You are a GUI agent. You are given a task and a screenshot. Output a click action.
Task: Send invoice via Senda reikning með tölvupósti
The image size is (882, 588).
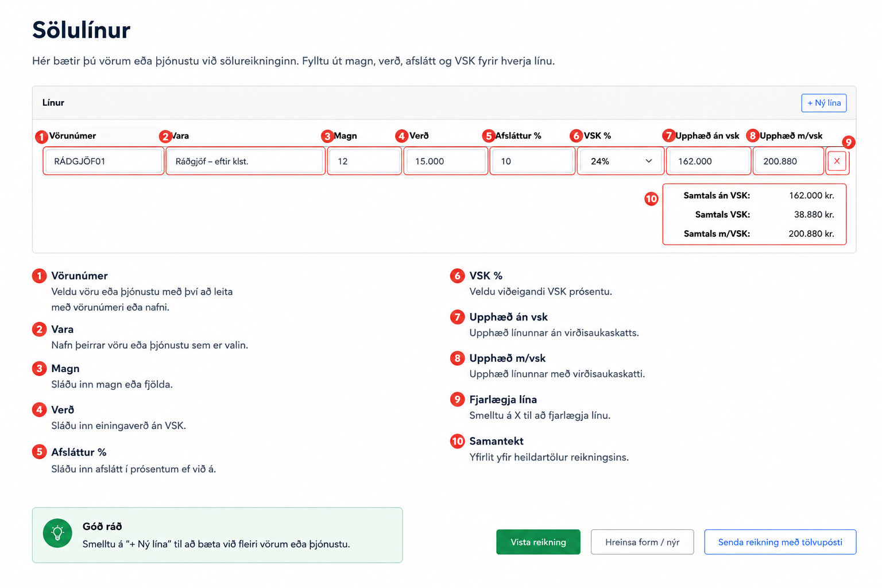pos(780,542)
